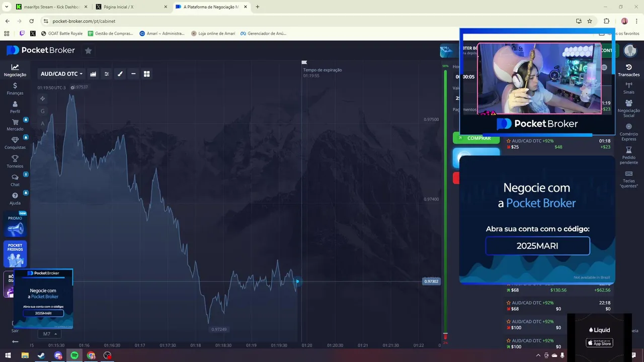Add the asset to favorites star
Viewport: 644px width, 362px height.
(88, 50)
